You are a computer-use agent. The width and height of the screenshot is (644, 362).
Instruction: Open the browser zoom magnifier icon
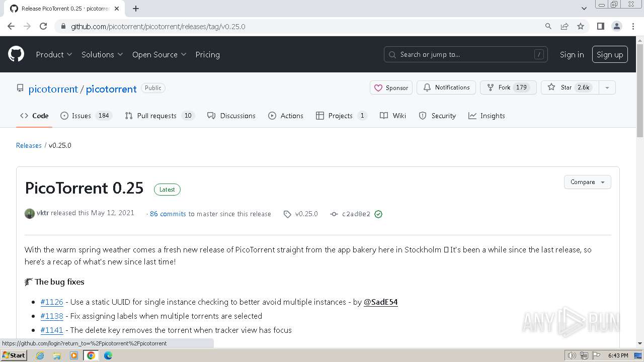click(548, 26)
